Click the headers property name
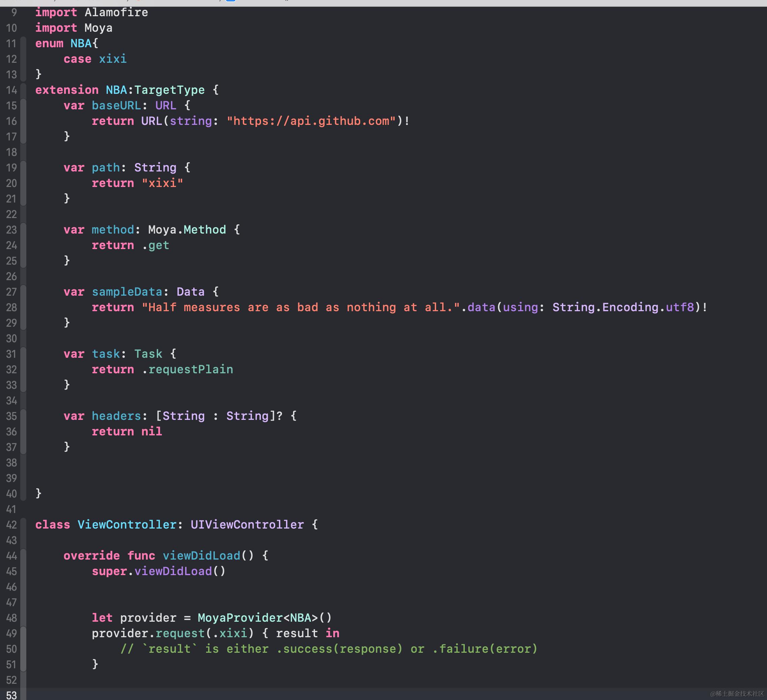The width and height of the screenshot is (767, 700). pyautogui.click(x=116, y=416)
